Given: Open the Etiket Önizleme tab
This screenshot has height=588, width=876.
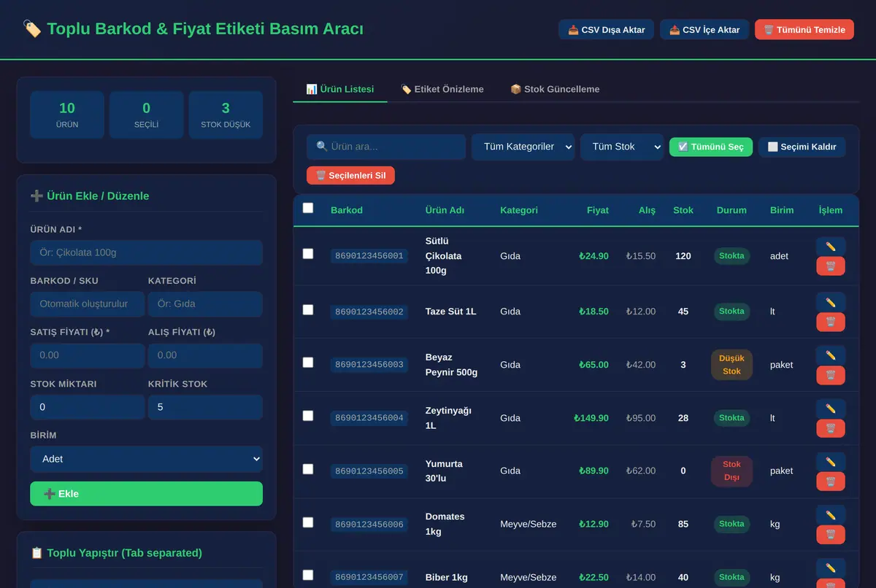Looking at the screenshot, I should click(442, 89).
